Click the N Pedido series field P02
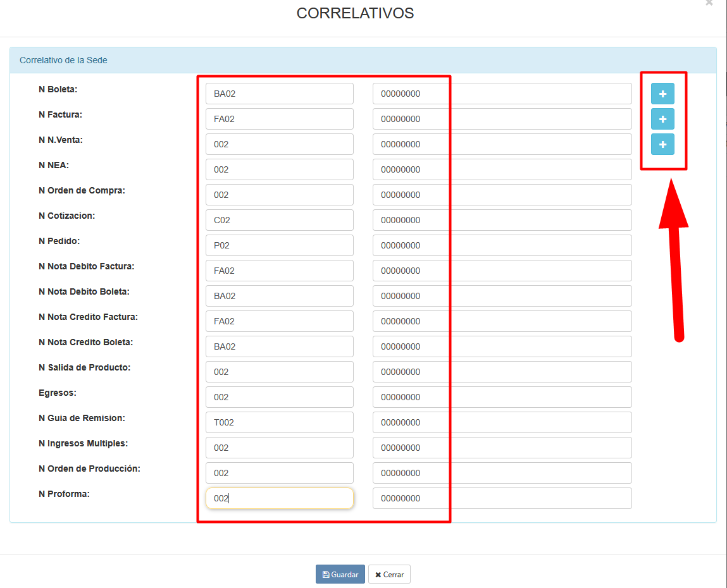 [x=279, y=245]
